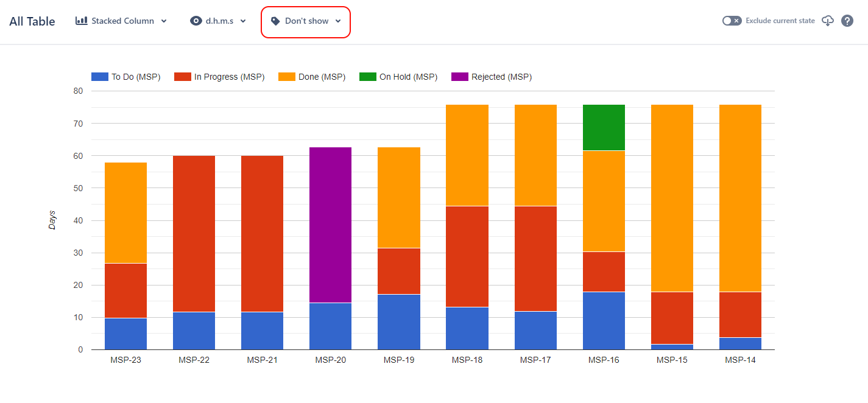Open the Stacked Column chart type dropdown
Image resolution: width=868 pixels, height=403 pixels.
[122, 20]
